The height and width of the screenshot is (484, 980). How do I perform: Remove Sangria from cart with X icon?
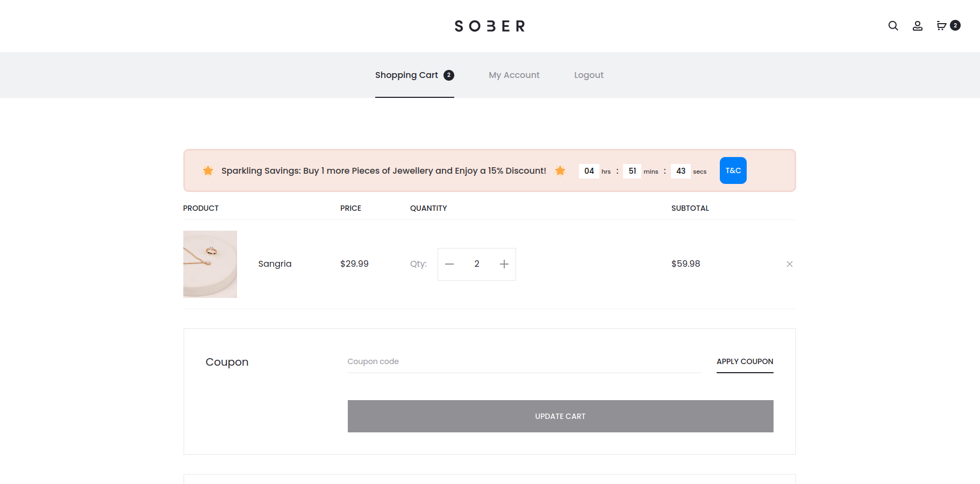(790, 264)
